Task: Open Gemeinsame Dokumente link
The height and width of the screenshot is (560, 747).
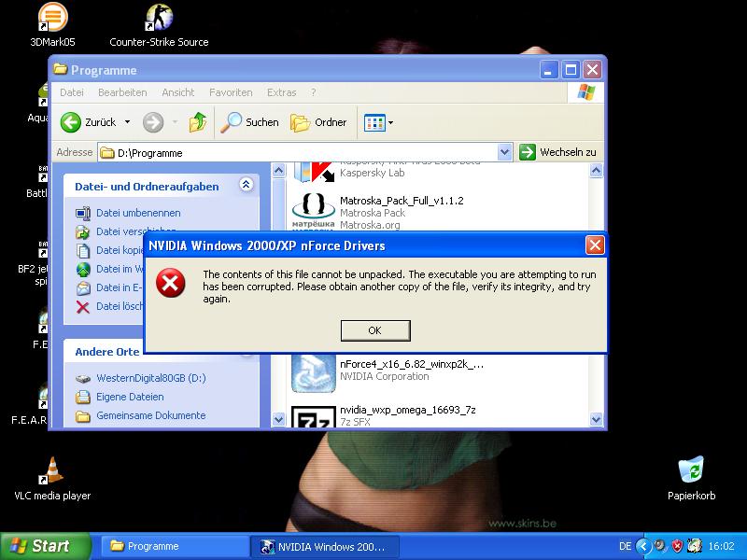Action: click(x=151, y=415)
